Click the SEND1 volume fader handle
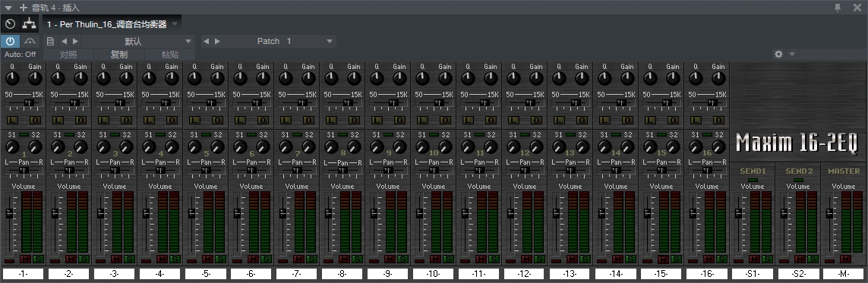Image resolution: width=868 pixels, height=283 pixels. pyautogui.click(x=738, y=213)
